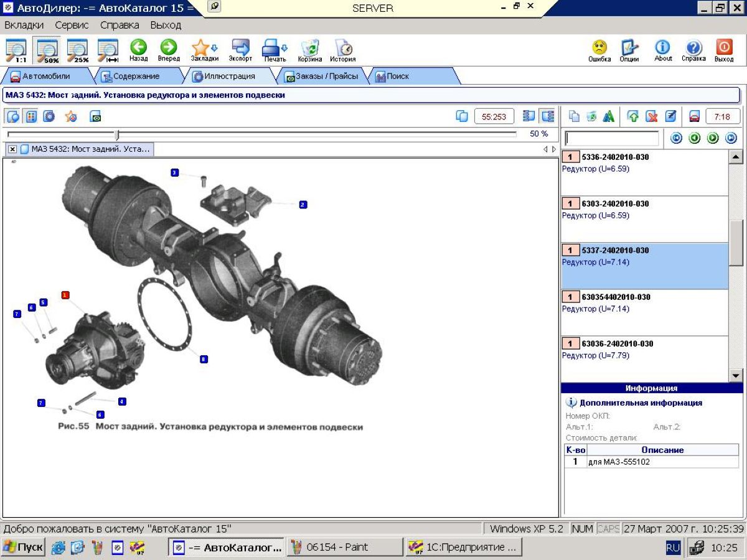747x560 pixels.
Task: Click the add to basket icon in parts toolbar
Action: tap(591, 116)
